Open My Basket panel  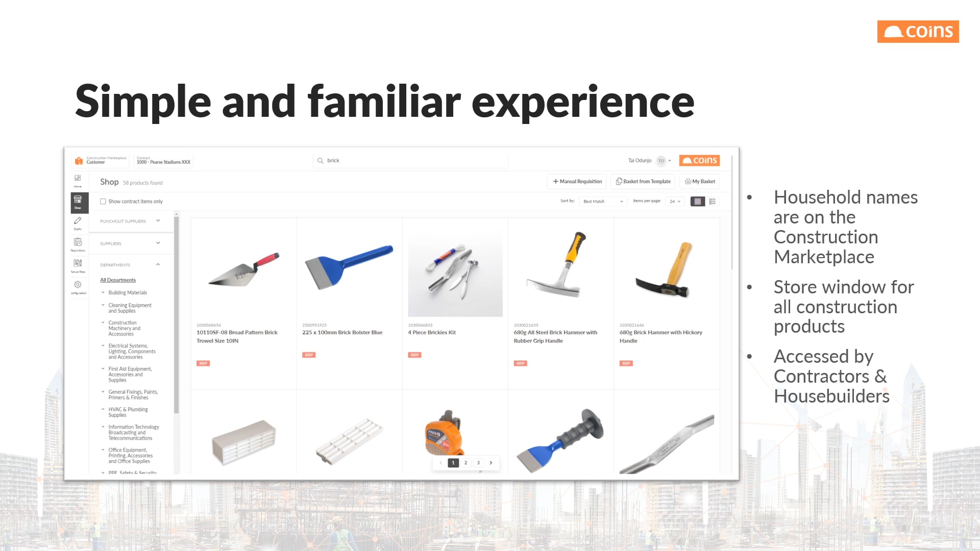click(699, 181)
